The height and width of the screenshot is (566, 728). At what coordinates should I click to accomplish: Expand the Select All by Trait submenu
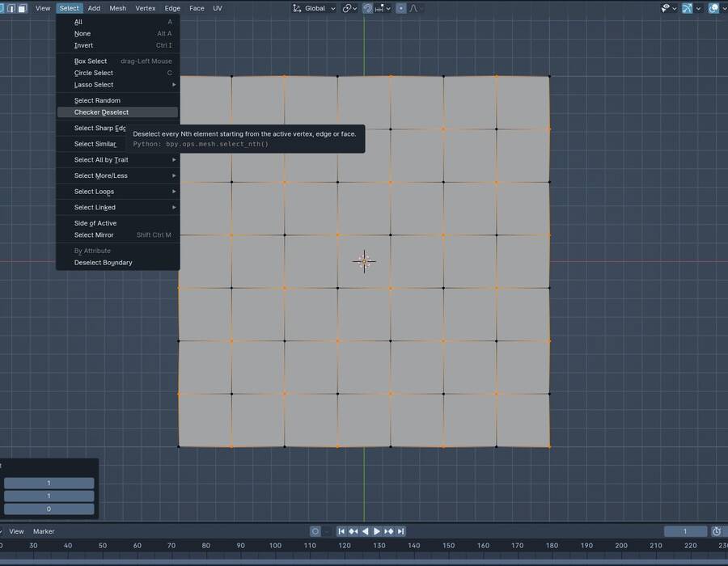(x=117, y=160)
